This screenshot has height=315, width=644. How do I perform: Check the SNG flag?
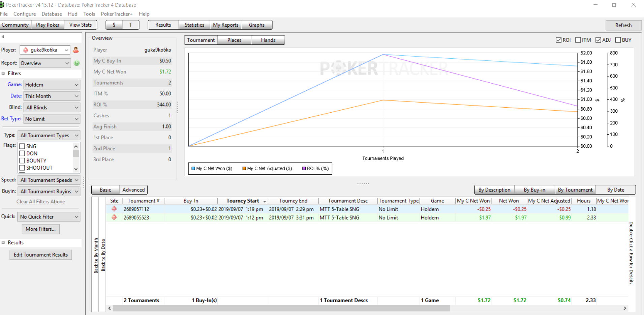(x=22, y=146)
